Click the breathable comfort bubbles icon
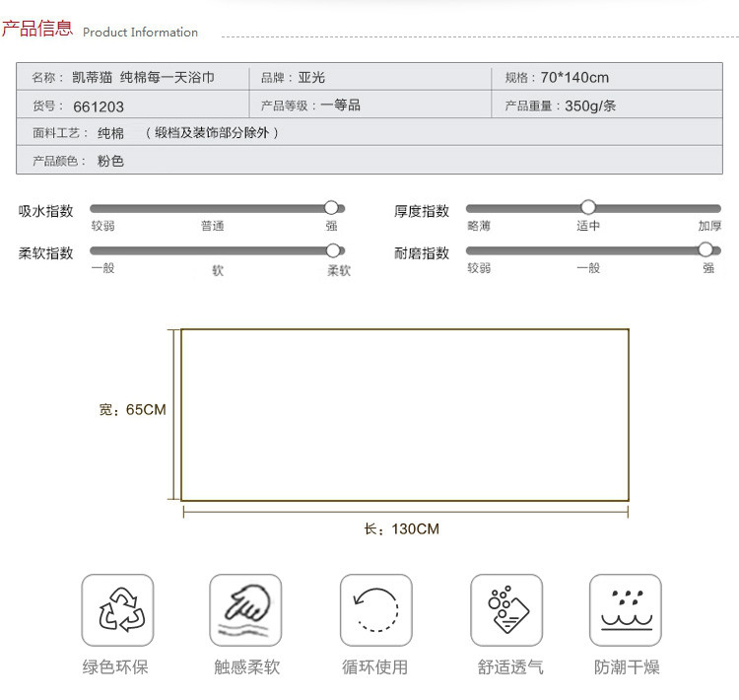Screen dimensions: 739x700 click(x=505, y=610)
